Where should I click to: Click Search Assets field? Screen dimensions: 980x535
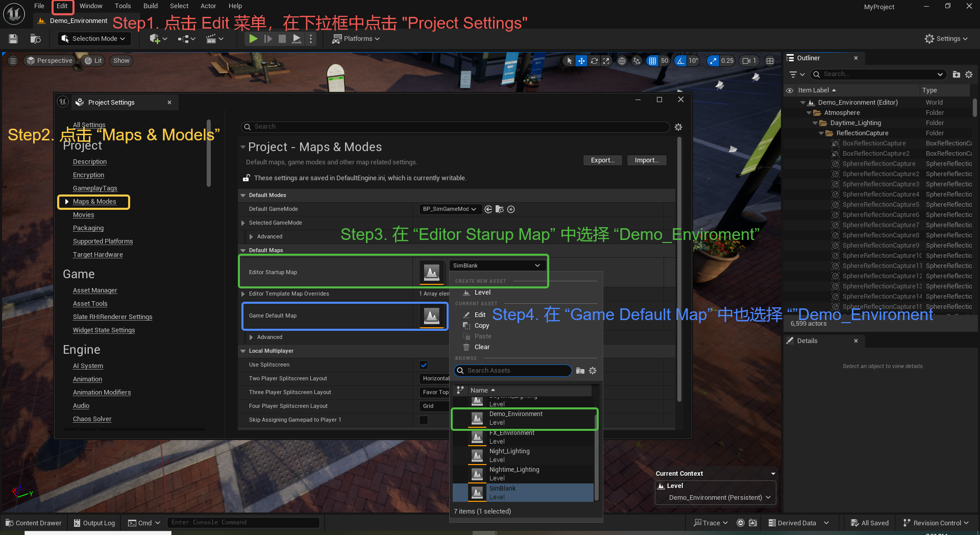point(513,371)
